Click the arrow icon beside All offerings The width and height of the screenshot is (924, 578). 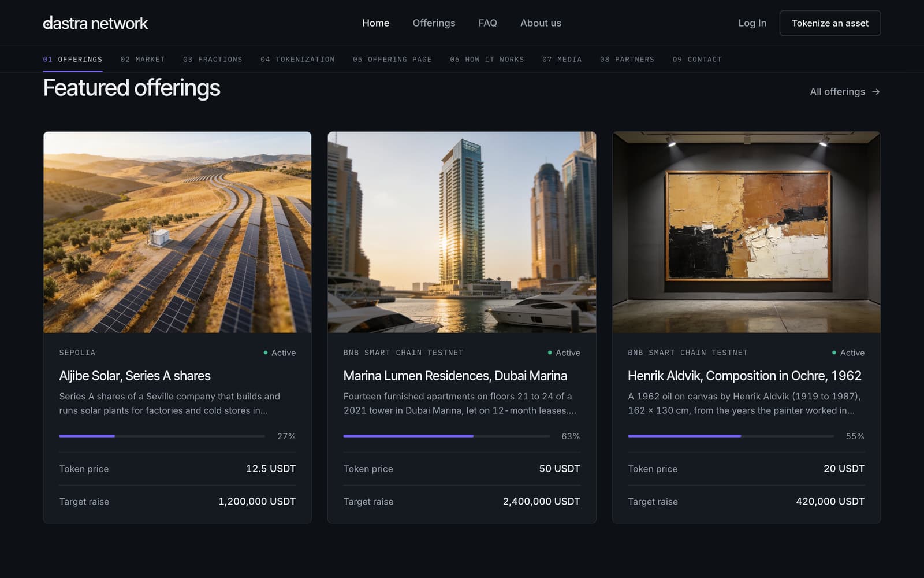tap(875, 92)
